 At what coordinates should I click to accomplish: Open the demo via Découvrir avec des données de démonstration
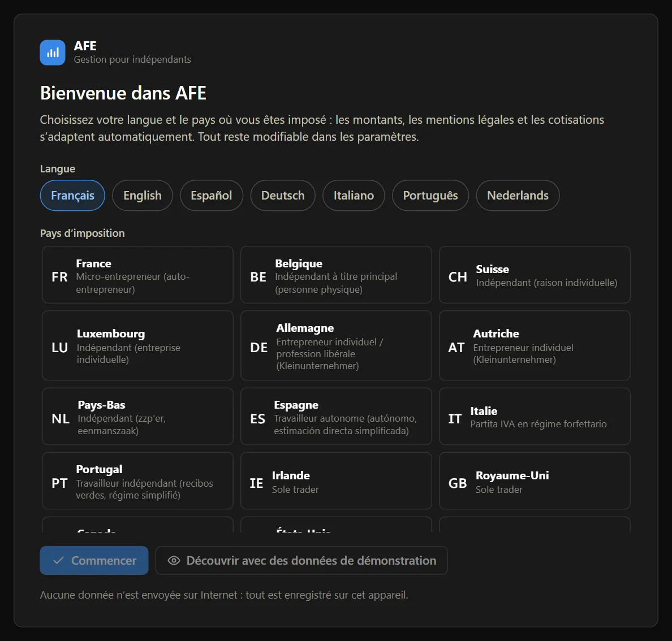coord(301,561)
